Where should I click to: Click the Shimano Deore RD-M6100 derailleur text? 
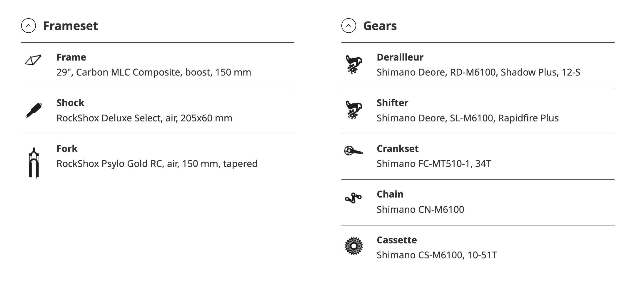[478, 72]
